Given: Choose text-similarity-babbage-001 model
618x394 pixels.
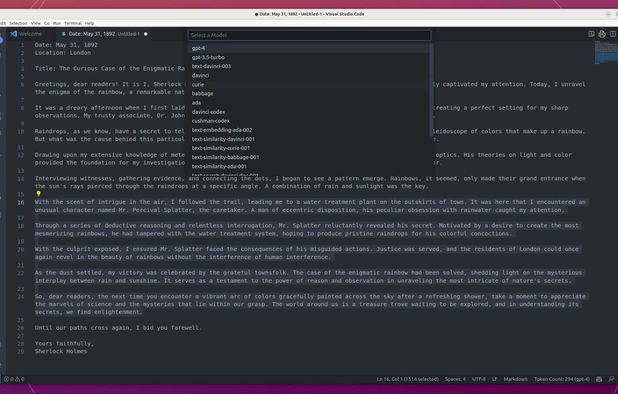Looking at the screenshot, I should (309, 157).
